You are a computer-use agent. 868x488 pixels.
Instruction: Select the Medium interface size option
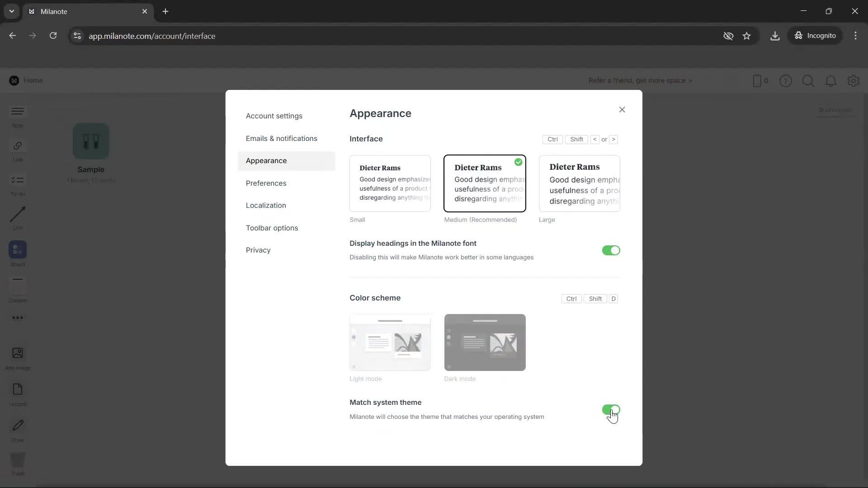pos(485,184)
